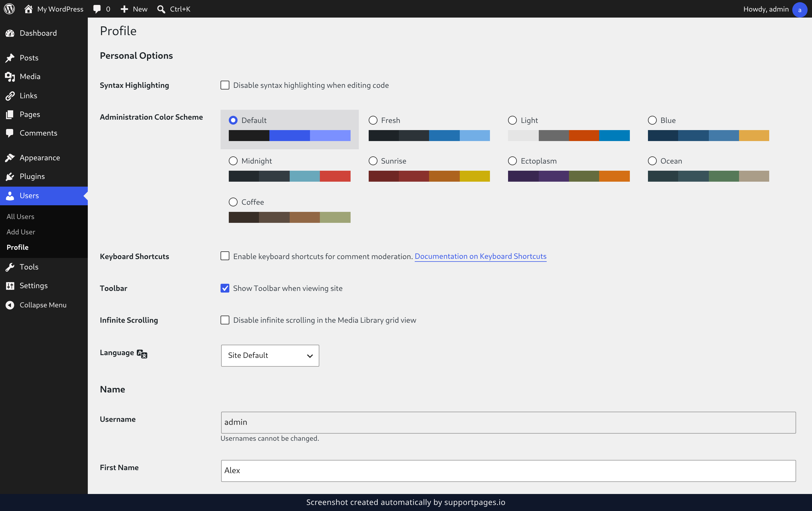812x511 pixels.
Task: Select the Coffee color scheme radio
Action: [x=233, y=202]
